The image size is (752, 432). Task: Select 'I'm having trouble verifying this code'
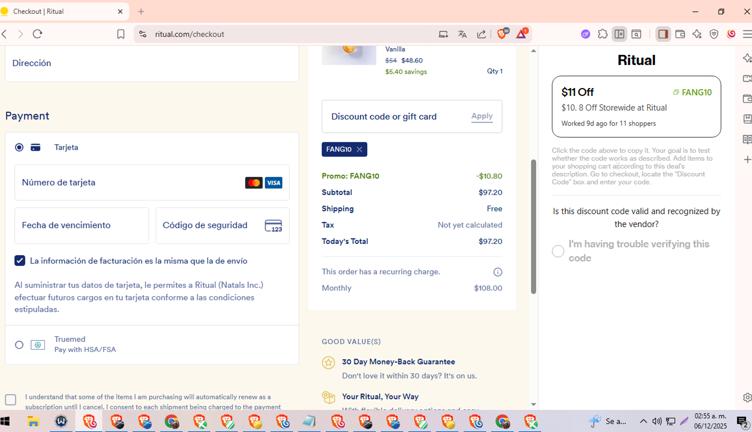pos(558,251)
